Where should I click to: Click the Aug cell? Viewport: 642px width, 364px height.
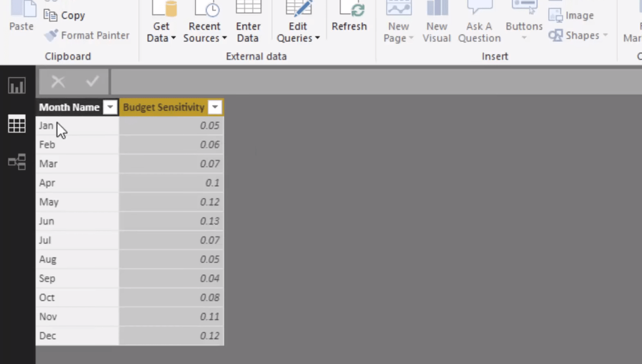coord(78,260)
